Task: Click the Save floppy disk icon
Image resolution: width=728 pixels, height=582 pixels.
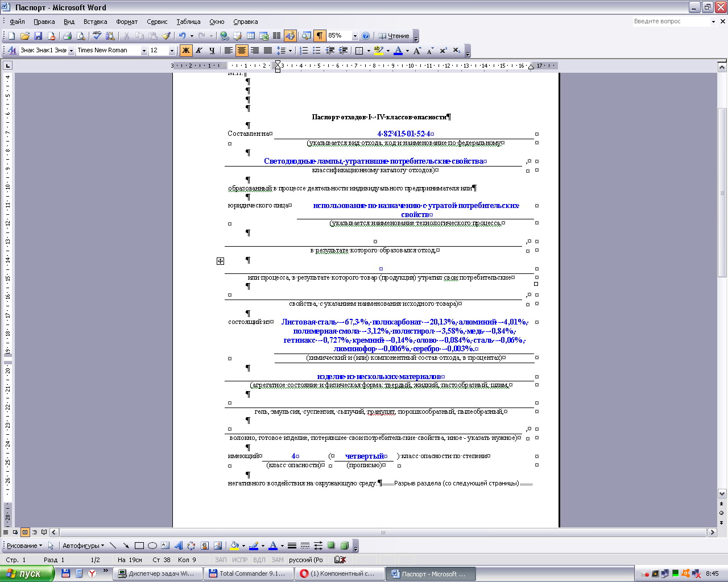Action: (x=38, y=36)
